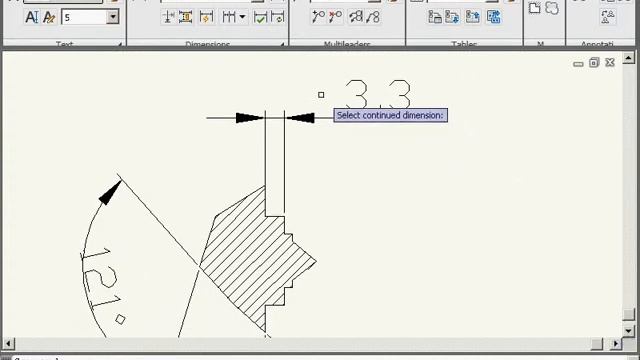Select the Remove Leader tool
Viewport: 640px width, 360px height.
click(336, 17)
